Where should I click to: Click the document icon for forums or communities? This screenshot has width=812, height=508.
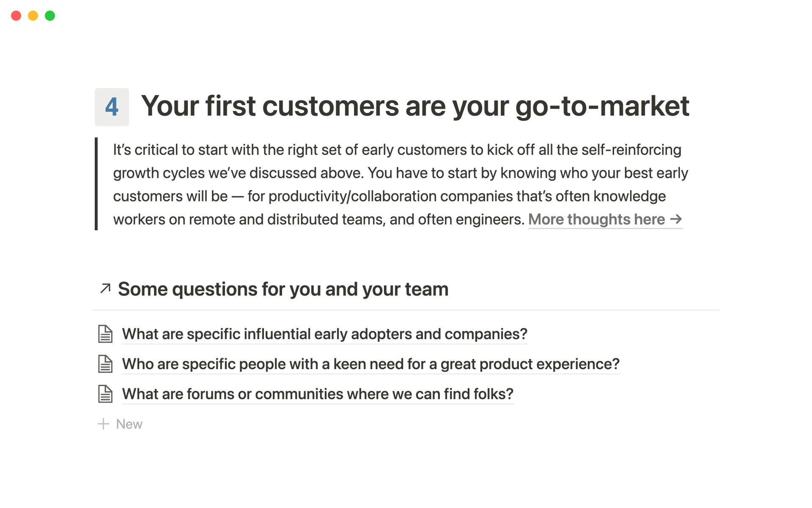105,394
